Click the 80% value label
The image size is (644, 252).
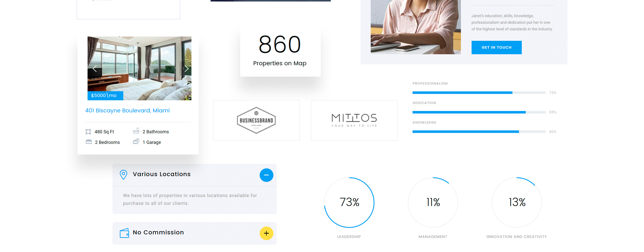pyautogui.click(x=553, y=132)
